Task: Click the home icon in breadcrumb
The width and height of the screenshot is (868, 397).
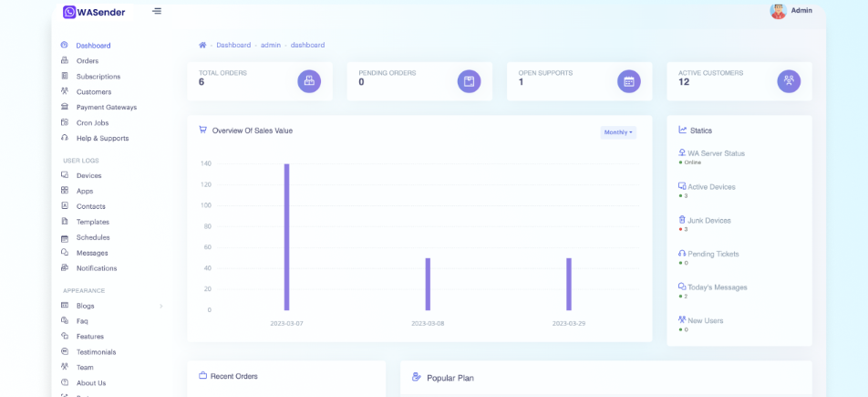Action: tap(202, 45)
